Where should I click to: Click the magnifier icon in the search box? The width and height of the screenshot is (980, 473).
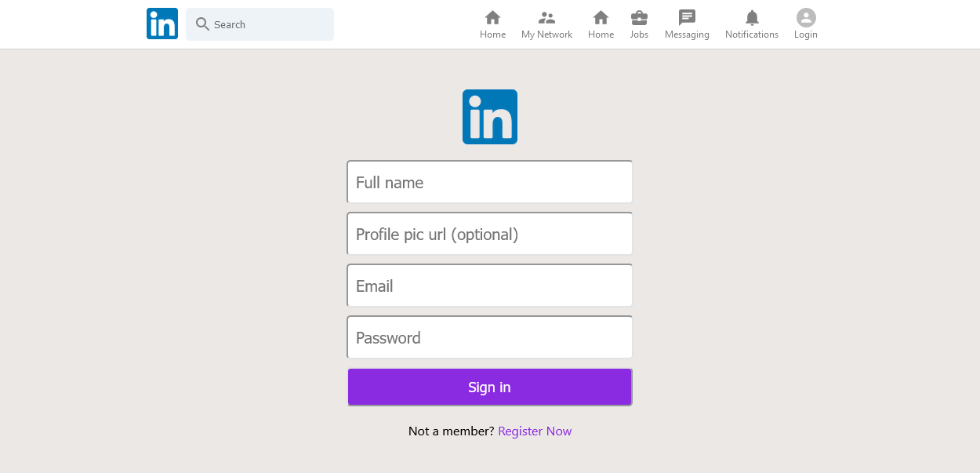coord(202,24)
